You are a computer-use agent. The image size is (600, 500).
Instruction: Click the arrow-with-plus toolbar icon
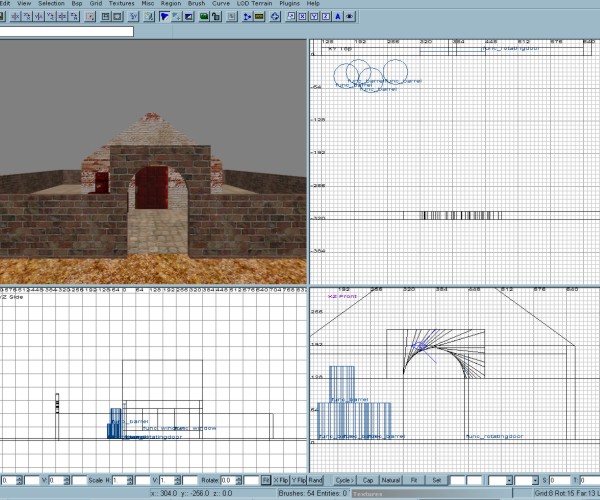176,16
